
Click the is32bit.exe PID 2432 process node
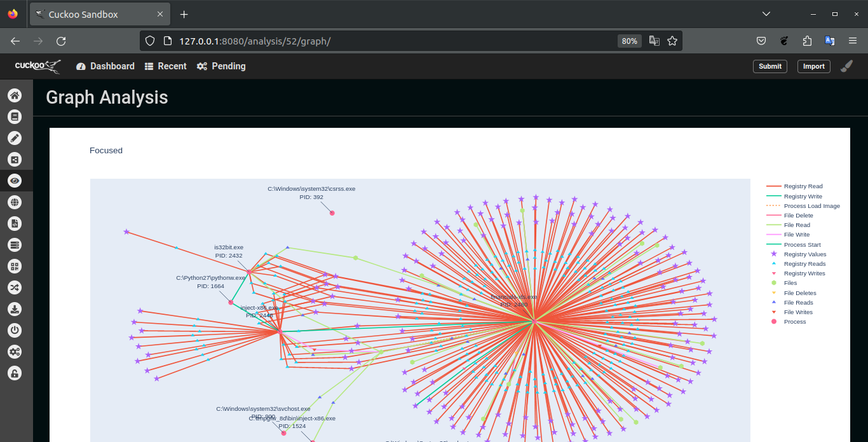[x=249, y=272]
